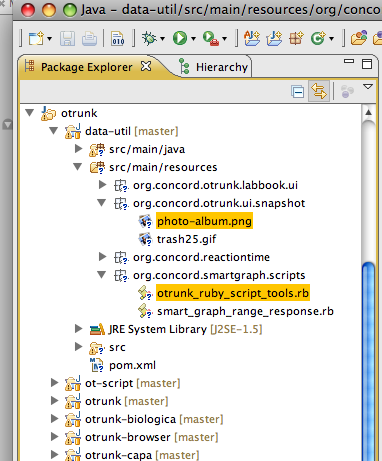Open the Package Explorer view menu triangle
Image resolution: width=382 pixels, height=461 pixels.
368,87
